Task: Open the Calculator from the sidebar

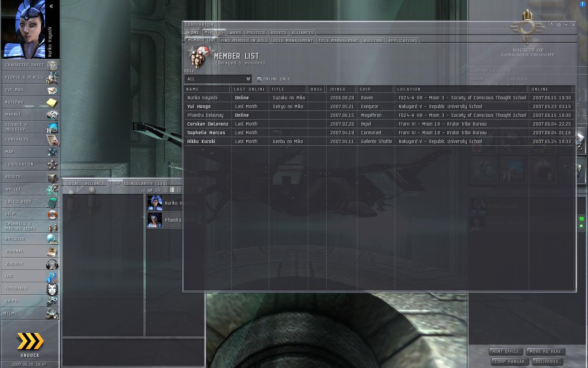Action: 30,201
